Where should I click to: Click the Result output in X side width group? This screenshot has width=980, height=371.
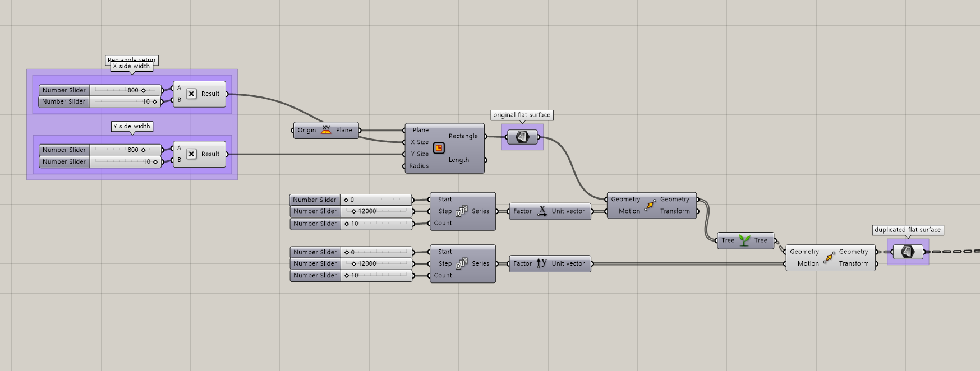[210, 94]
